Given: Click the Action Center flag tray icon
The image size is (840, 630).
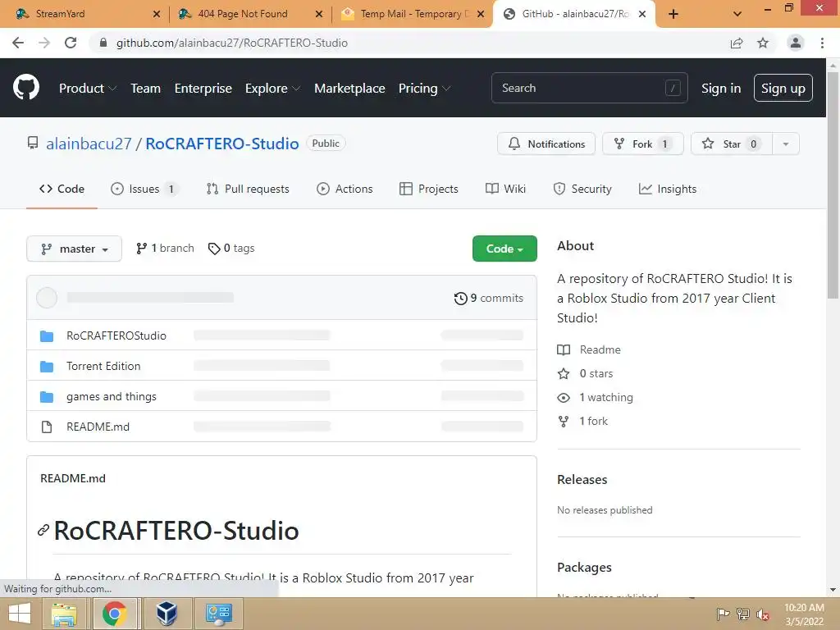Looking at the screenshot, I should click(x=723, y=614).
